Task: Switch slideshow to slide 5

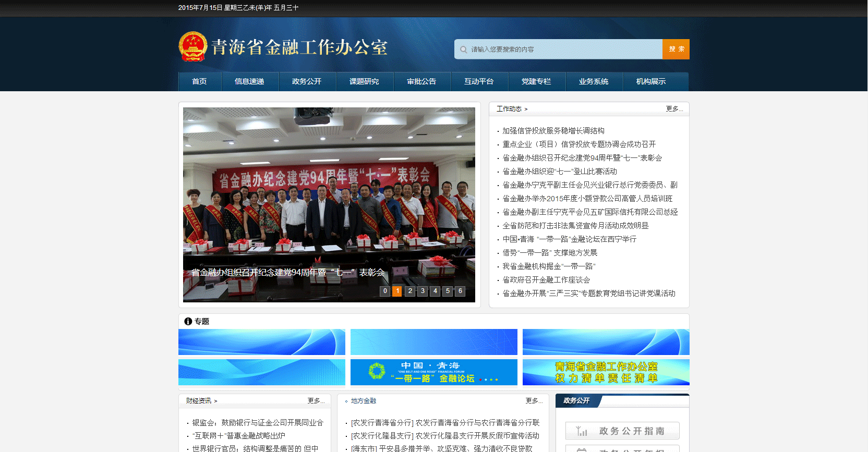Action: [448, 291]
